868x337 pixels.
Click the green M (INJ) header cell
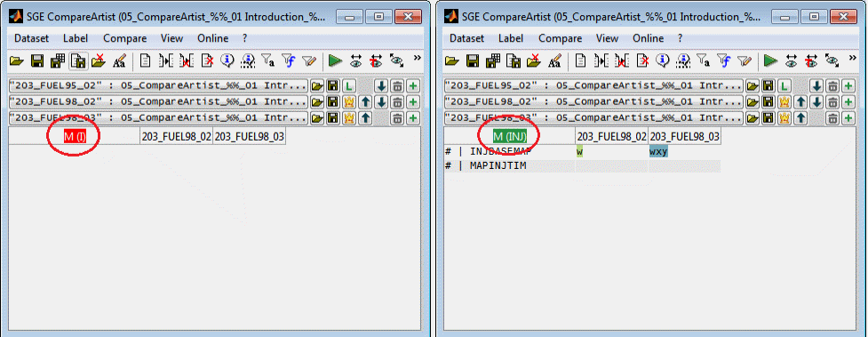(x=510, y=136)
